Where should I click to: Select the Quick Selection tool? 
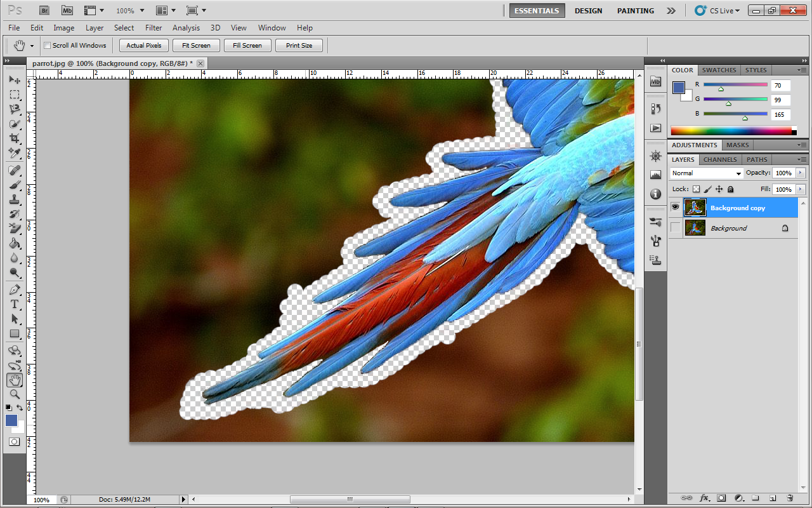(x=15, y=124)
